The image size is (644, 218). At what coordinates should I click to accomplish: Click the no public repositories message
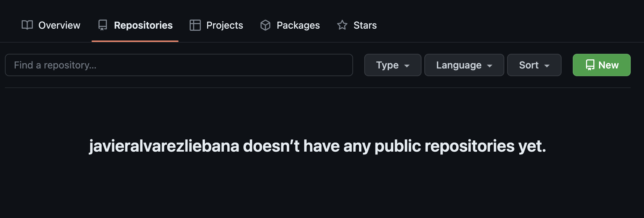[x=317, y=146]
